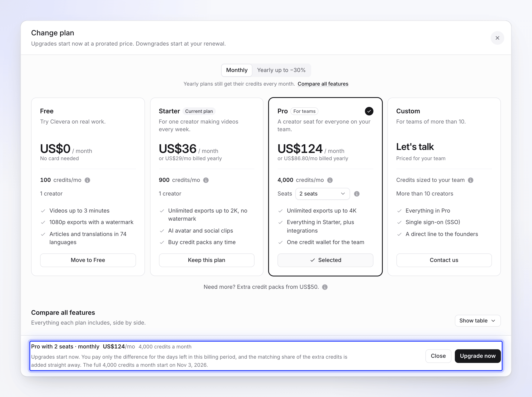Click info icon beside Seats dropdown
Image resolution: width=532 pixels, height=397 pixels.
pyautogui.click(x=357, y=194)
